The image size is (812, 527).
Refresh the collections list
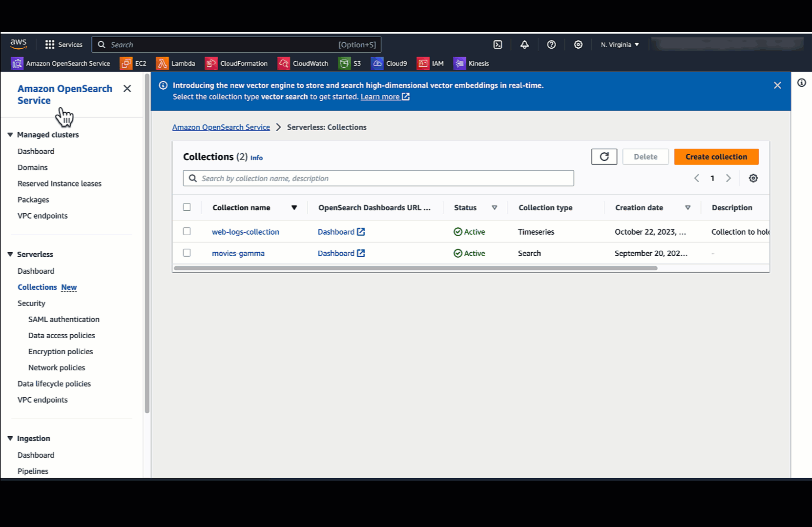[604, 157]
